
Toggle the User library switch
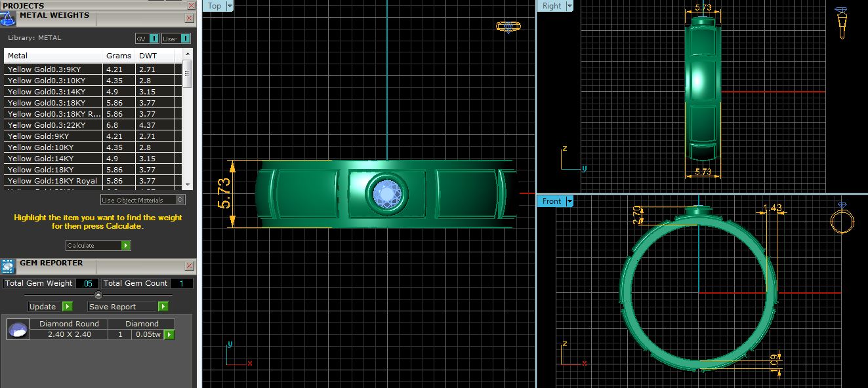tap(176, 39)
